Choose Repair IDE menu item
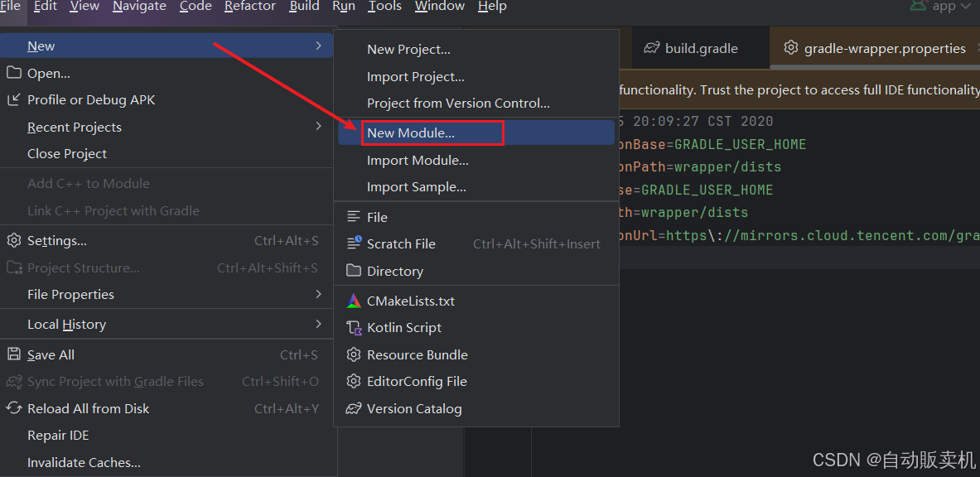Image resolution: width=980 pixels, height=477 pixels. [167, 435]
